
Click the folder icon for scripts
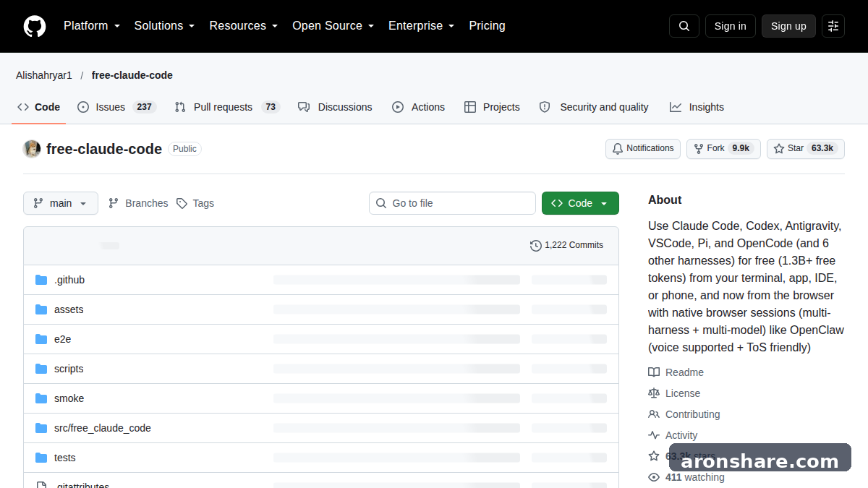point(41,369)
